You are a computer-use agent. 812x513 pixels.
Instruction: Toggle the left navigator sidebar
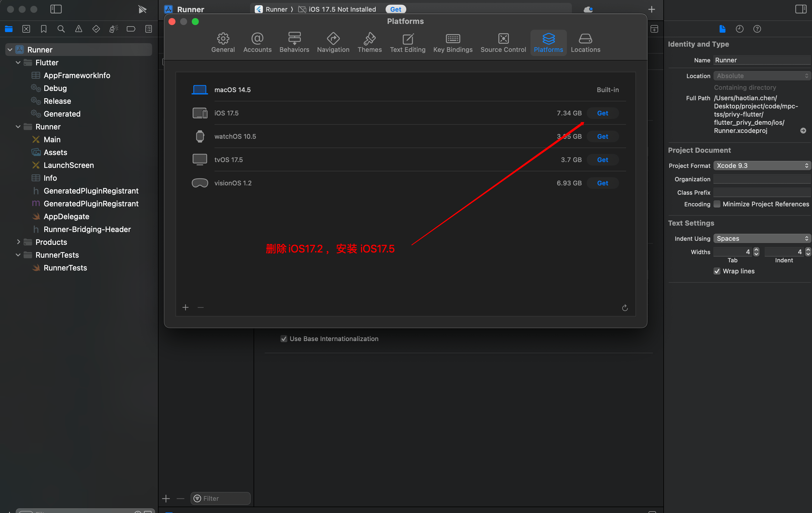[56, 9]
